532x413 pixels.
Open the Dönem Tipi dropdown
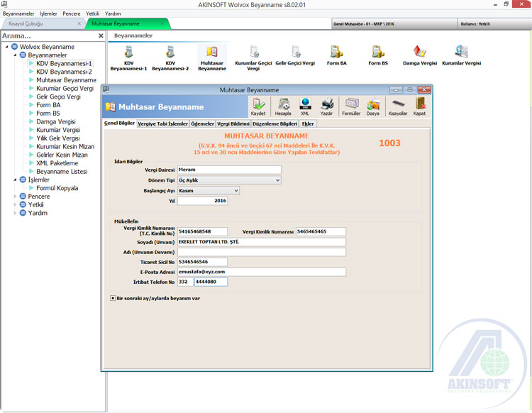(x=277, y=180)
